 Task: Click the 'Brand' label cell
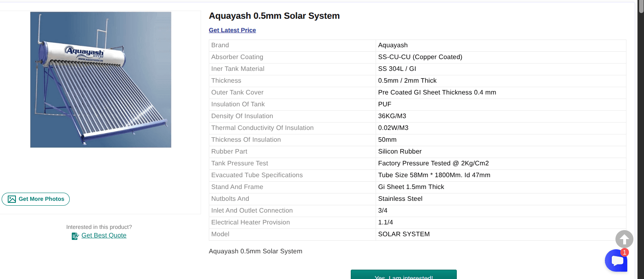[x=292, y=45]
